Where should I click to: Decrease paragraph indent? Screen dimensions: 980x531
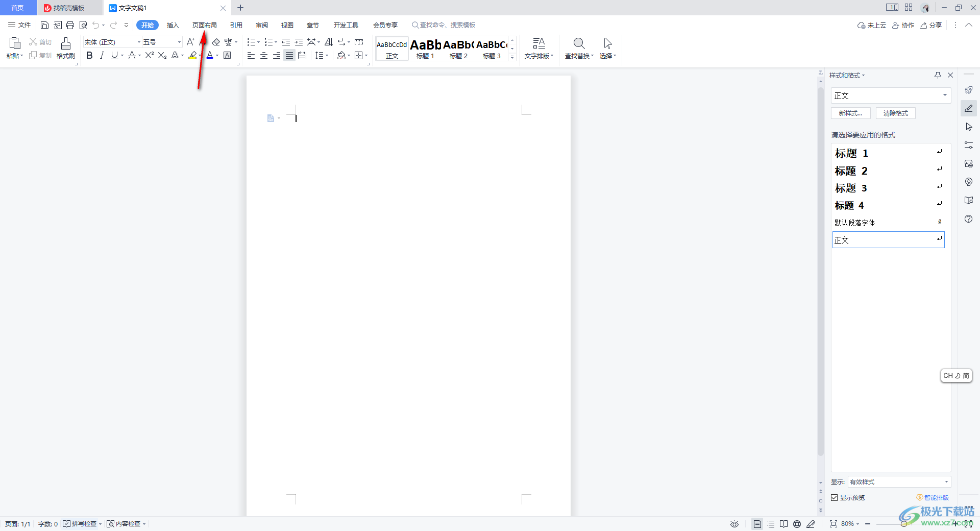pyautogui.click(x=286, y=42)
